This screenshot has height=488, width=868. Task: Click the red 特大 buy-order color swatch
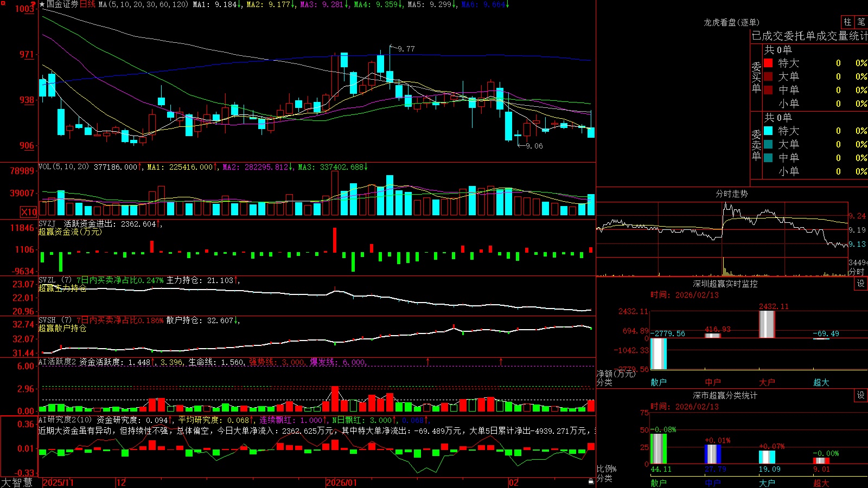point(768,63)
